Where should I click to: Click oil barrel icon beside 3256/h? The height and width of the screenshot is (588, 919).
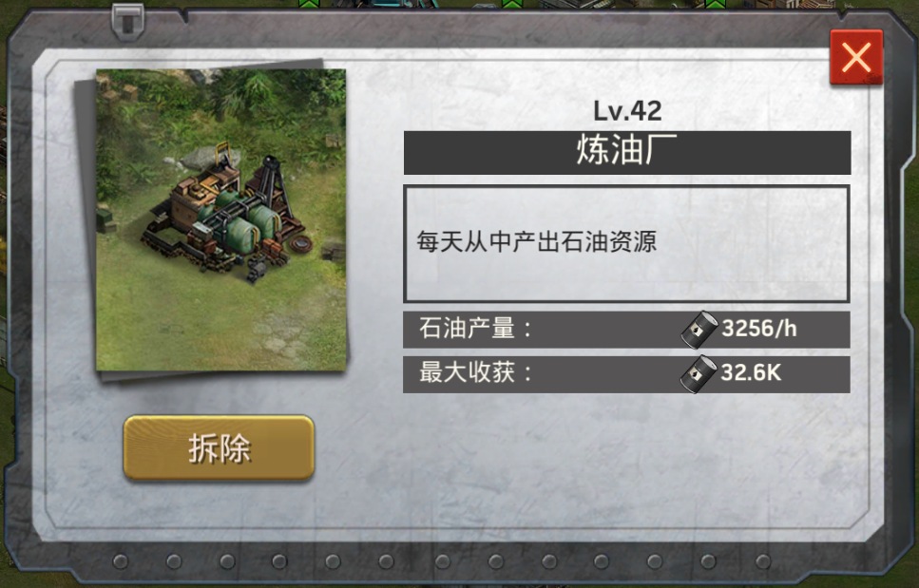click(x=699, y=329)
